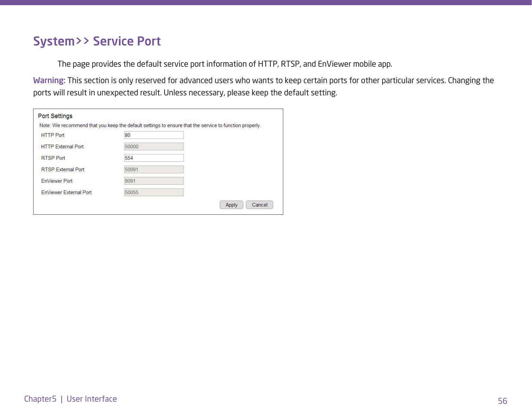Click the 'RTSP Port' label
Image resolution: width=532 pixels, height=411 pixels.
(x=53, y=158)
